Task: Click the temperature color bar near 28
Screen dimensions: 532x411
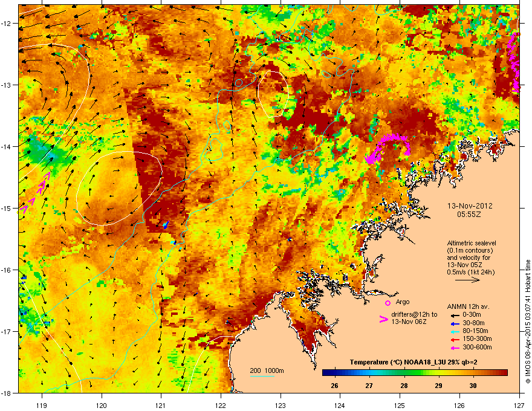Action: (x=404, y=372)
